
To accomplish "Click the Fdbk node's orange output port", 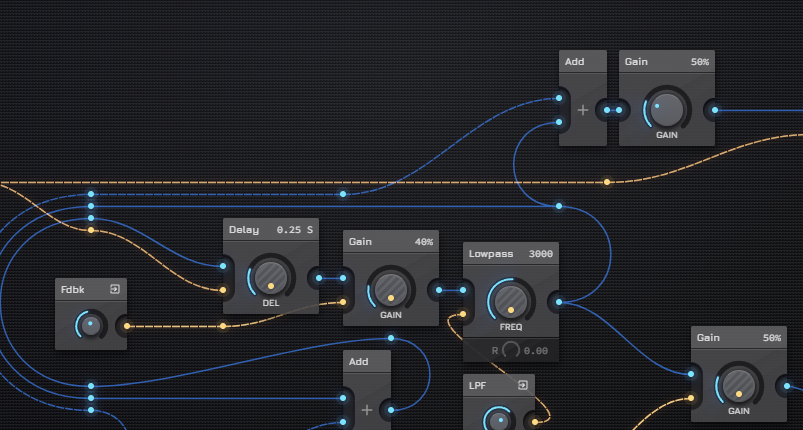I will pos(126,326).
